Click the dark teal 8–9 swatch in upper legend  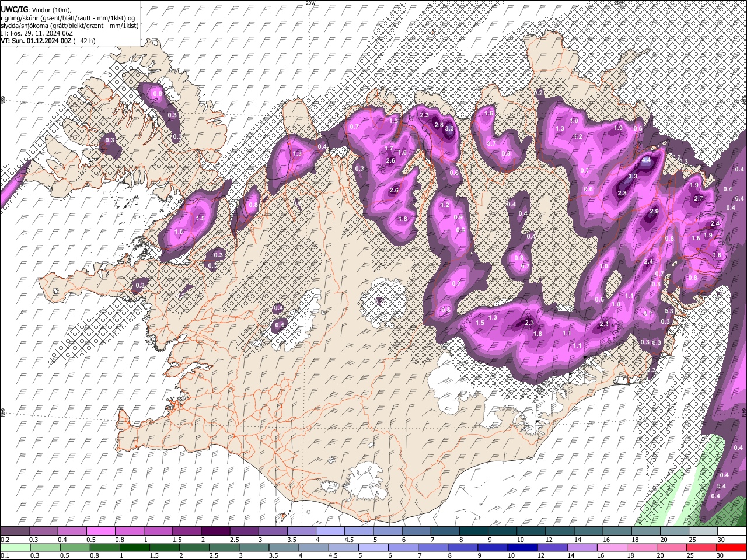[474, 531]
